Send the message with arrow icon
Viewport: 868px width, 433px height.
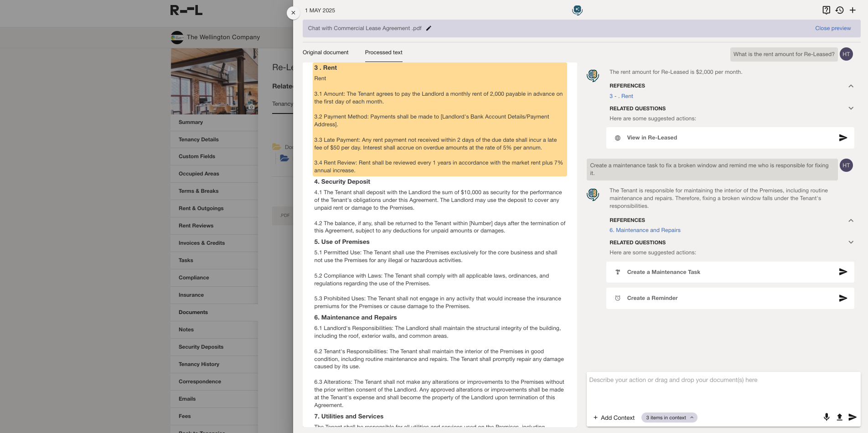(852, 417)
